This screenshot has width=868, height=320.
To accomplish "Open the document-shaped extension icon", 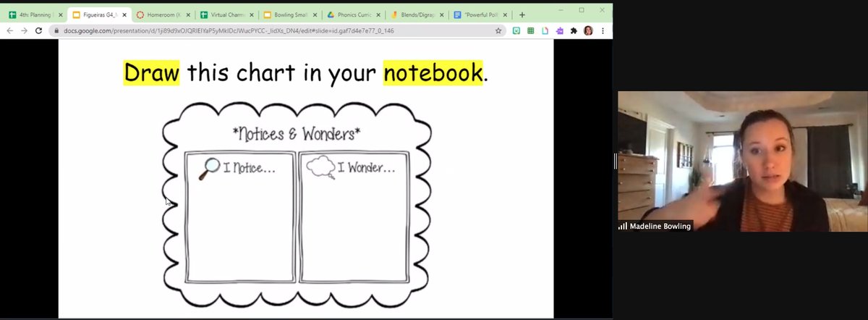I will [545, 30].
